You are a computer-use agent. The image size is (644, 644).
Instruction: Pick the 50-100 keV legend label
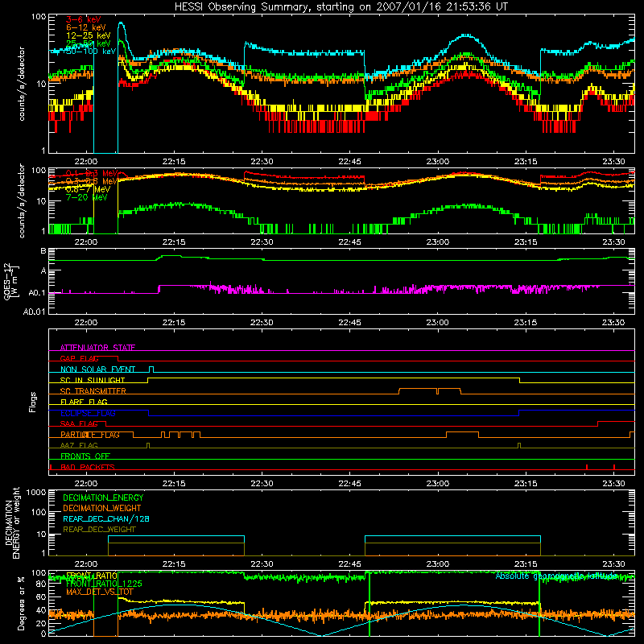[x=91, y=51]
